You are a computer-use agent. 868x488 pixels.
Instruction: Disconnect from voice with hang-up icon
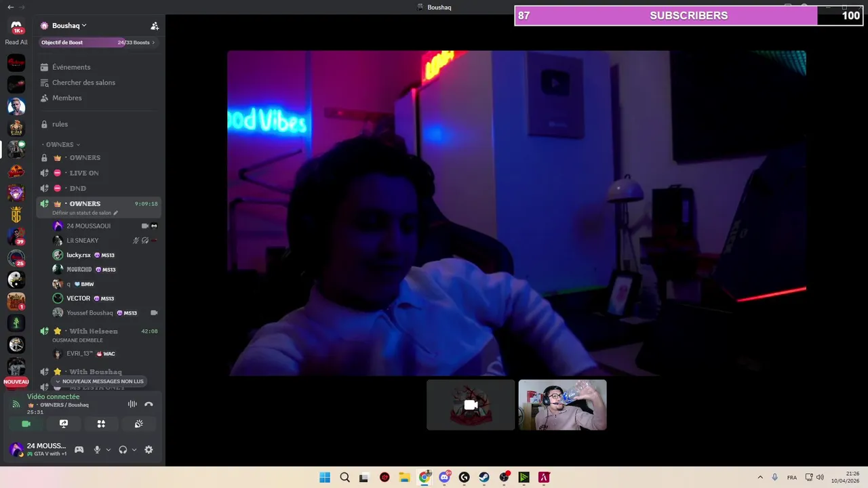[x=149, y=404]
